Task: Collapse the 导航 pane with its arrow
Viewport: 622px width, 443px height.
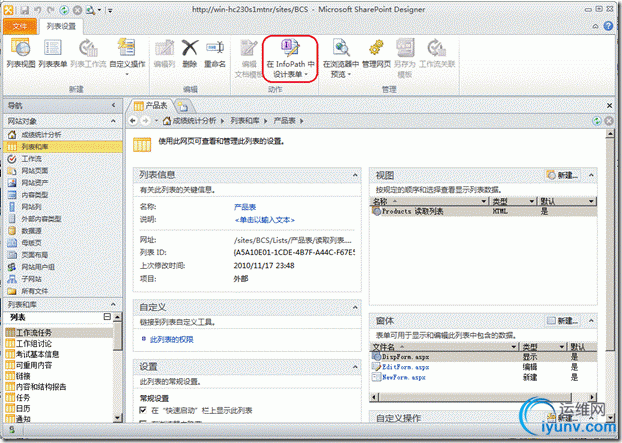Action: 113,105
